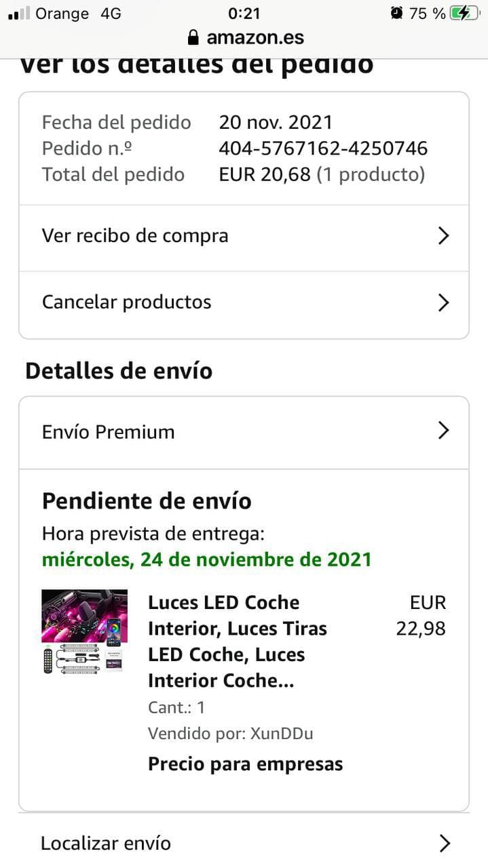The image size is (488, 868).
Task: Tap Precio para empresas label
Action: 245,764
